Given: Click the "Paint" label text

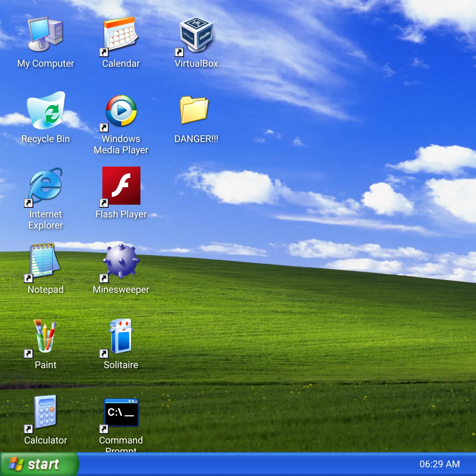Looking at the screenshot, I should pyautogui.click(x=46, y=365).
